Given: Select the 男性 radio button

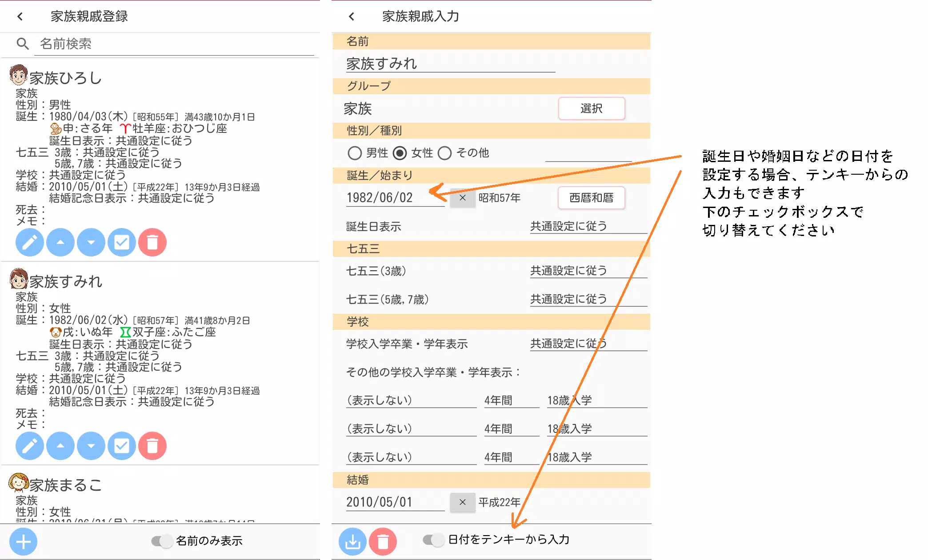Looking at the screenshot, I should click(354, 153).
